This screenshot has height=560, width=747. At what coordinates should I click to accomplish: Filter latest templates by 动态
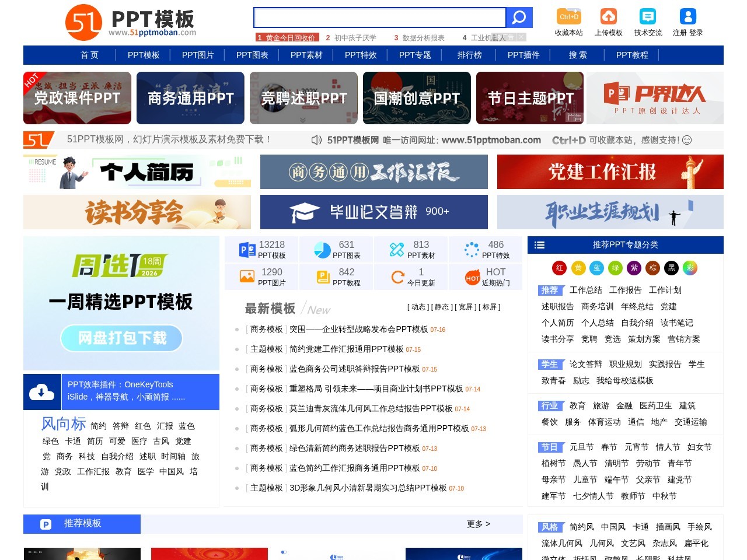(x=418, y=307)
